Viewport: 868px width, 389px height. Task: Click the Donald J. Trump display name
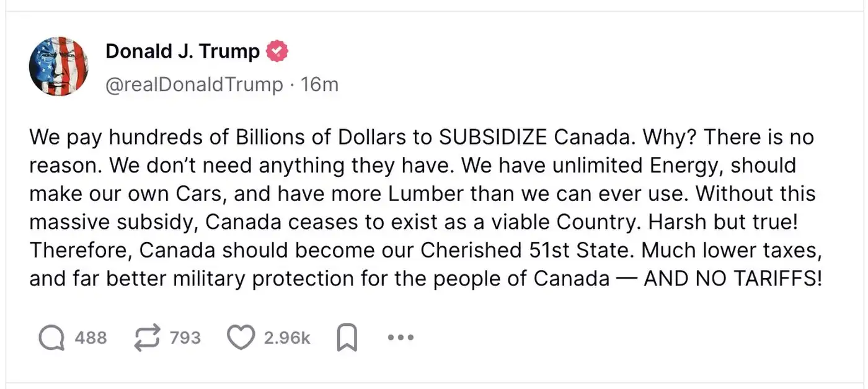pos(182,51)
